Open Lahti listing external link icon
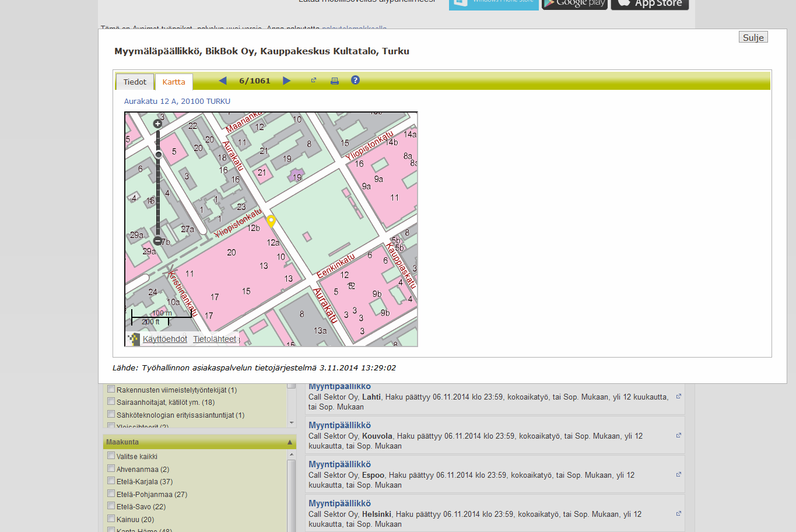This screenshot has height=532, width=796. coord(679,396)
